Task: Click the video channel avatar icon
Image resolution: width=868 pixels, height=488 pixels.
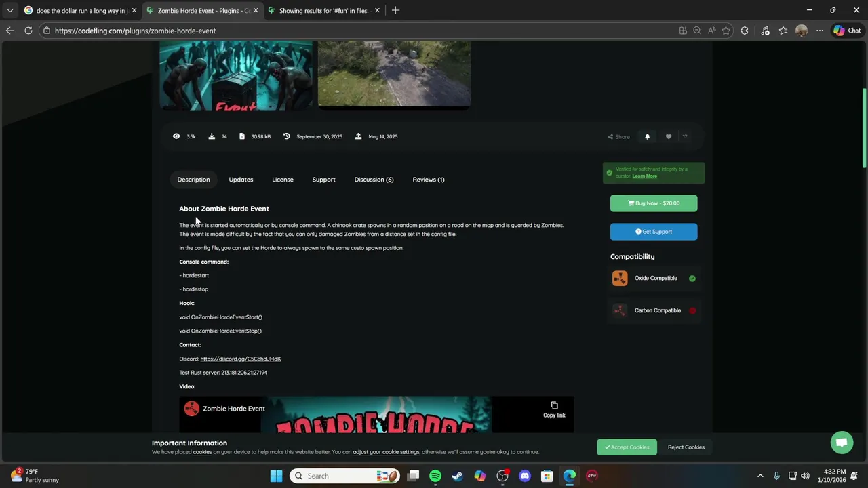Action: 192,409
